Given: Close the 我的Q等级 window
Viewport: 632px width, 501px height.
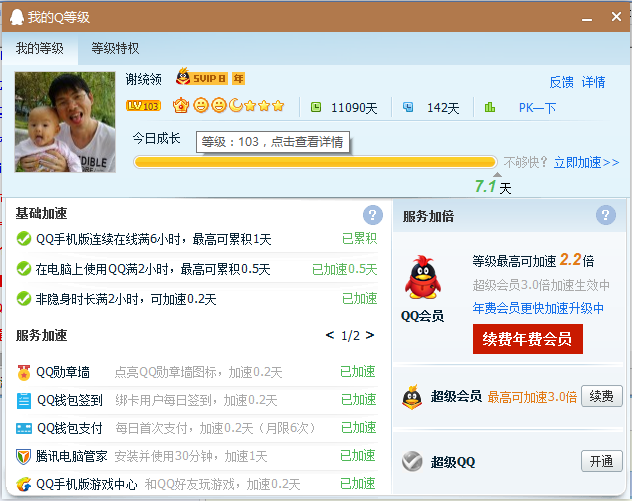Looking at the screenshot, I should coord(616,17).
